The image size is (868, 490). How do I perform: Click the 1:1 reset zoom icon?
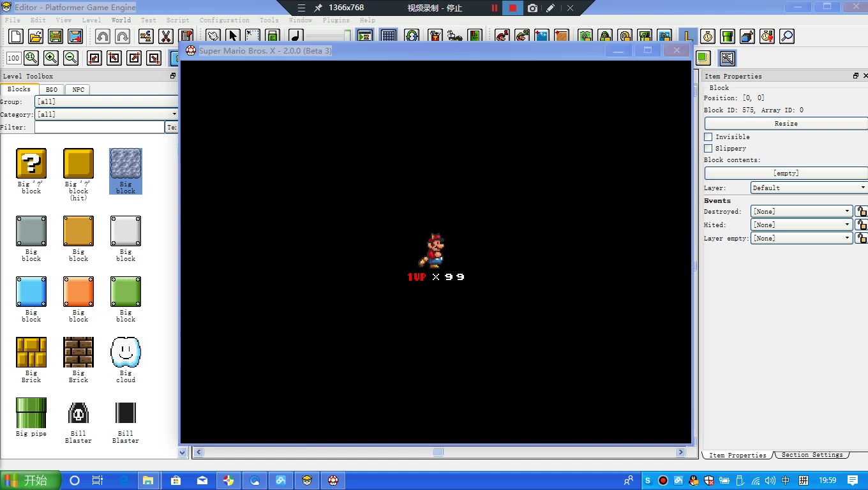[31, 58]
